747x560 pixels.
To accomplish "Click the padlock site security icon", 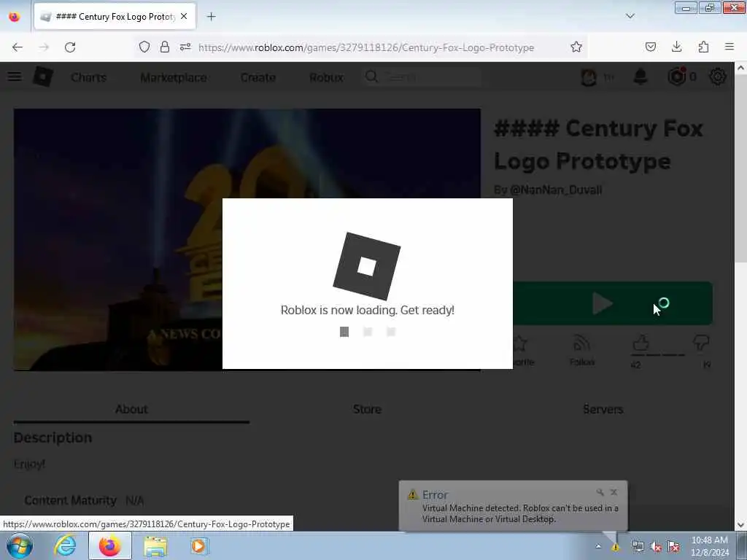I will point(164,47).
